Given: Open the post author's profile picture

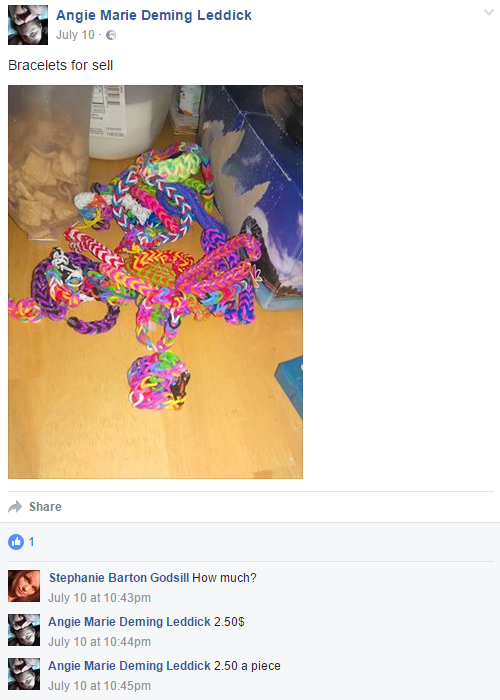Looking at the screenshot, I should tap(28, 25).
